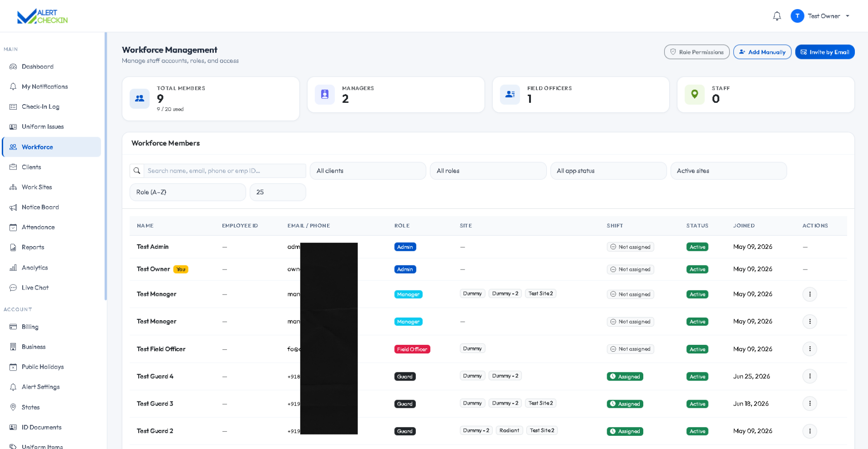This screenshot has height=449, width=868.
Task: Focus the search name, email, phone field
Action: (x=225, y=171)
